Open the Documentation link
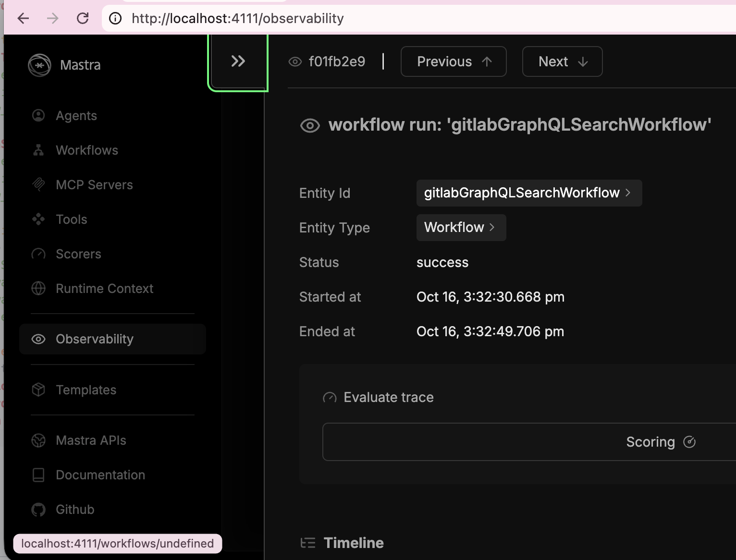Screen dimensions: 736x560 click(x=100, y=475)
